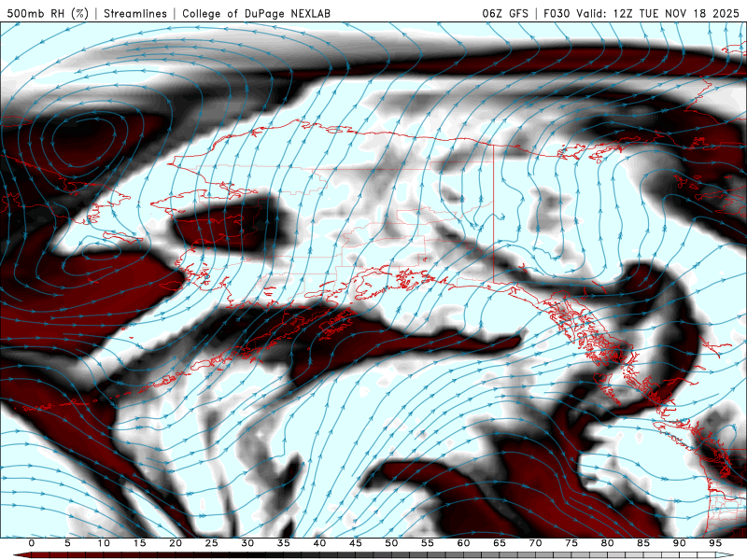Select the "65" colorbar tick label
This screenshot has height=560, width=747.
[500, 543]
